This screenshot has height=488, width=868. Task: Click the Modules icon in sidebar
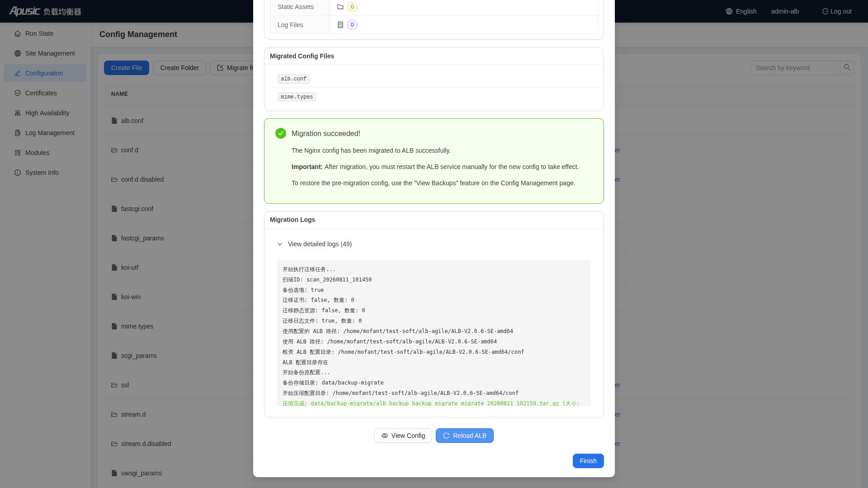point(18,153)
